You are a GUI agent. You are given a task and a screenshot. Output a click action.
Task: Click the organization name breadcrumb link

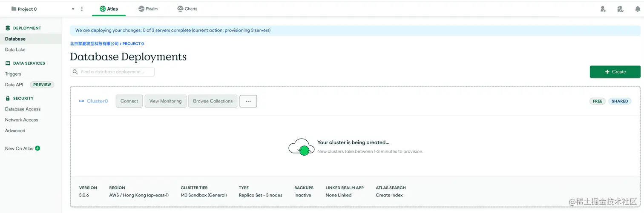tap(94, 44)
